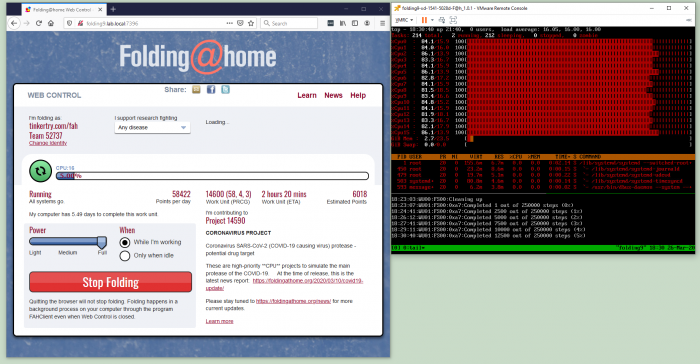The width and height of the screenshot is (700, 364).
Task: Open the Firefox home page
Action: 51,23
